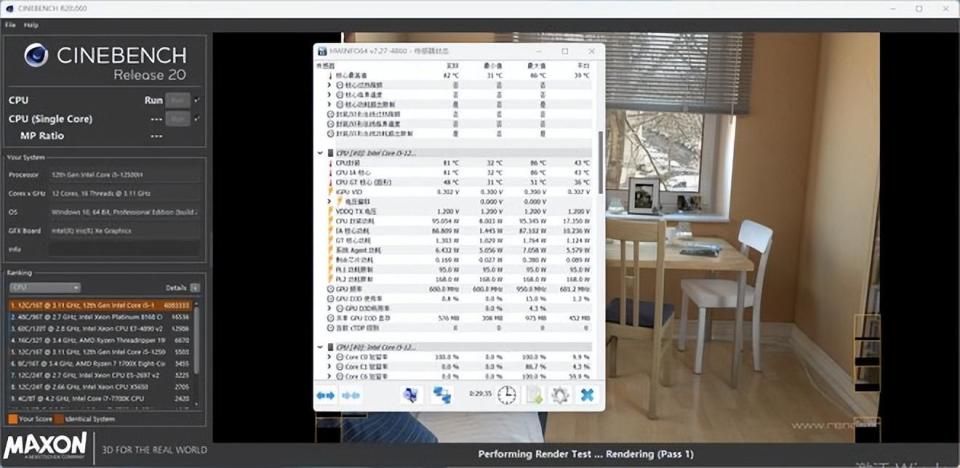960x468 pixels.
Task: Expand the Core C6 row
Action: coord(330,376)
